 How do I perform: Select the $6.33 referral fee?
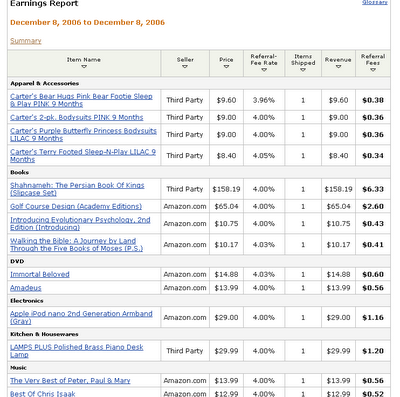(373, 189)
